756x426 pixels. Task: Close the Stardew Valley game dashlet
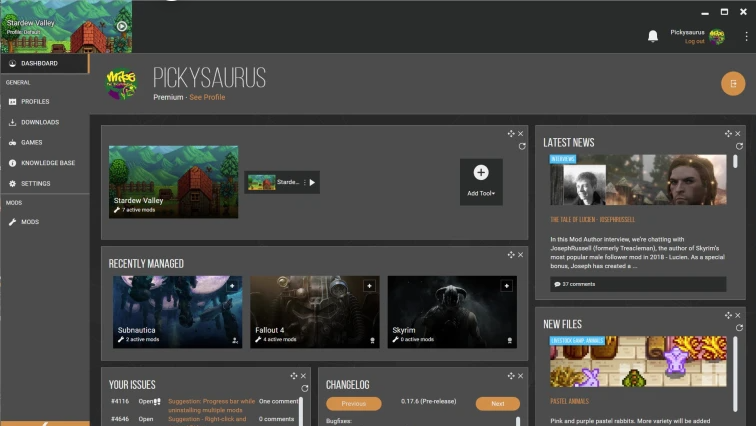[520, 133]
